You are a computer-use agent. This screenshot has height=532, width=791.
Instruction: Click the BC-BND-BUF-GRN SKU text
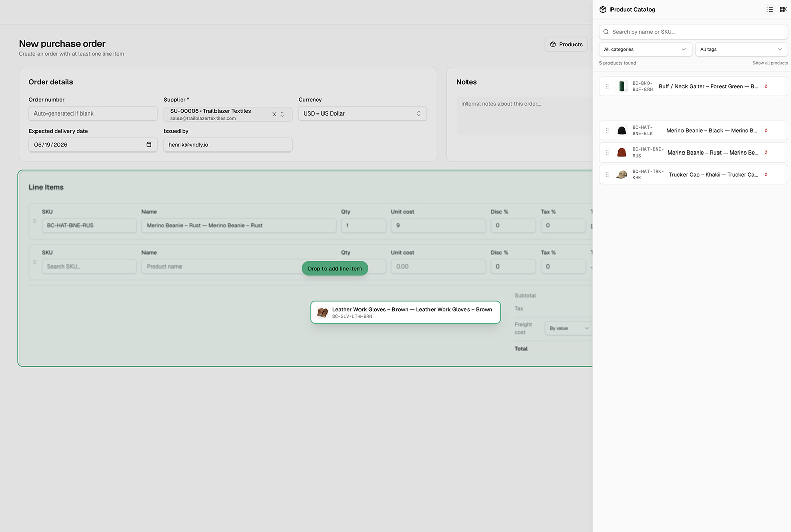click(642, 86)
